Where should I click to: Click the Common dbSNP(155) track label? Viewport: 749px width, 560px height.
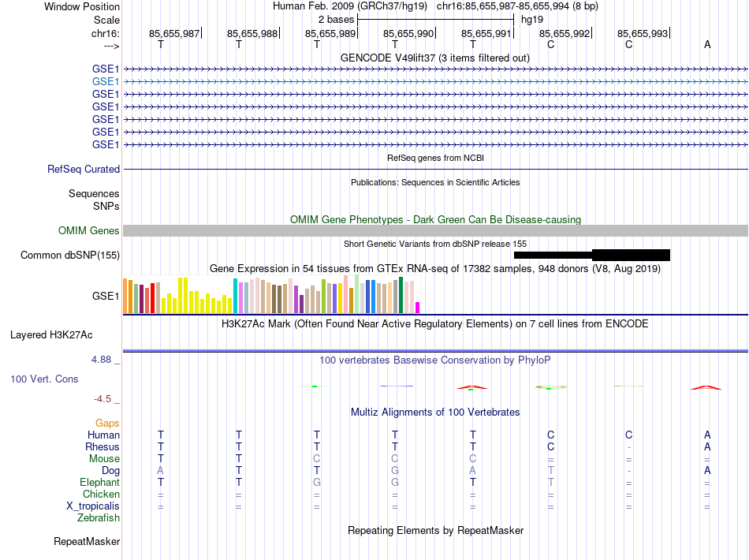[69, 255]
